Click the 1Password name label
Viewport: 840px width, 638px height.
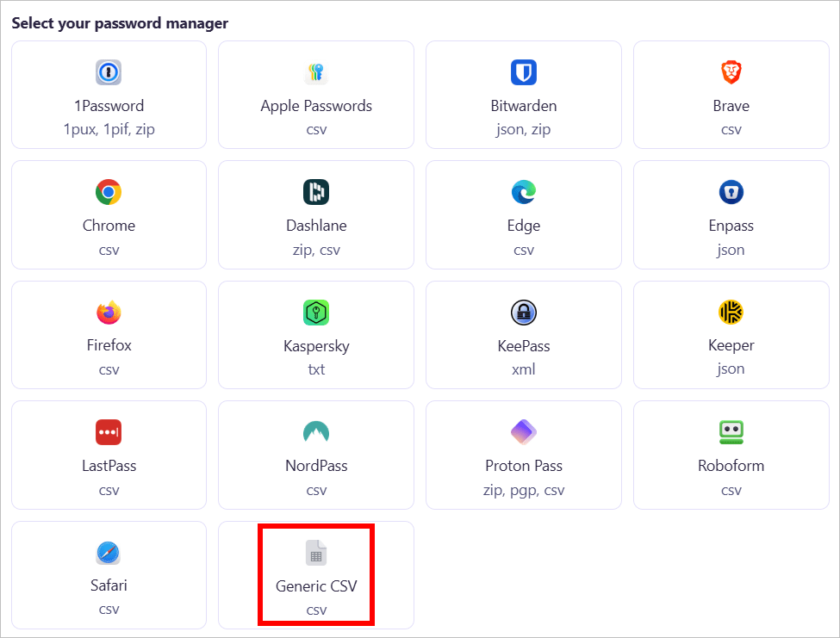coord(109,106)
